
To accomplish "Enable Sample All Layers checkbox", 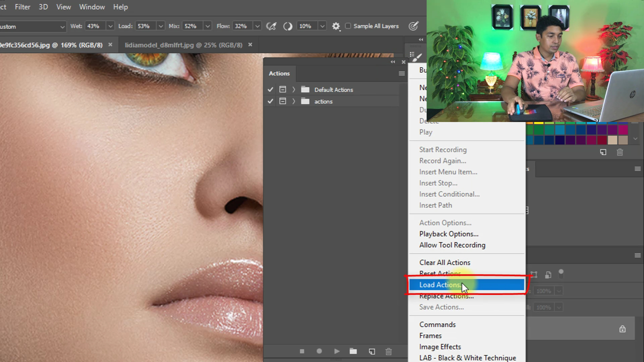I will click(x=348, y=26).
